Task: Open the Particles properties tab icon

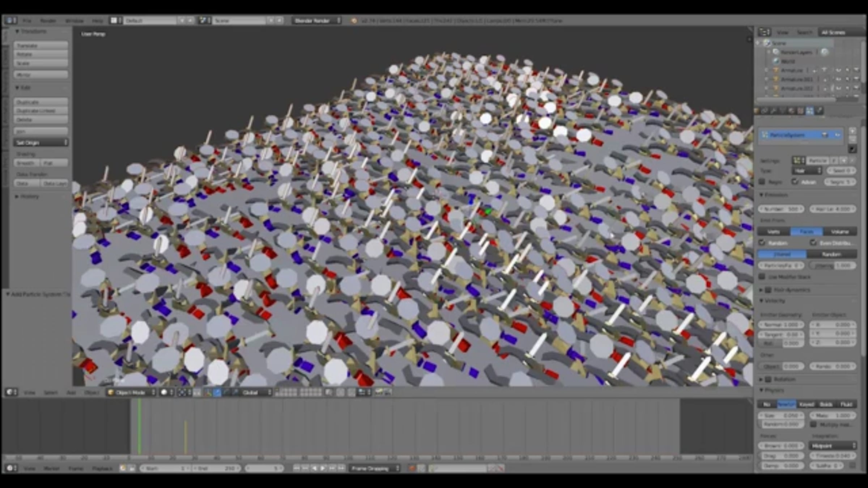Action: 810,111
